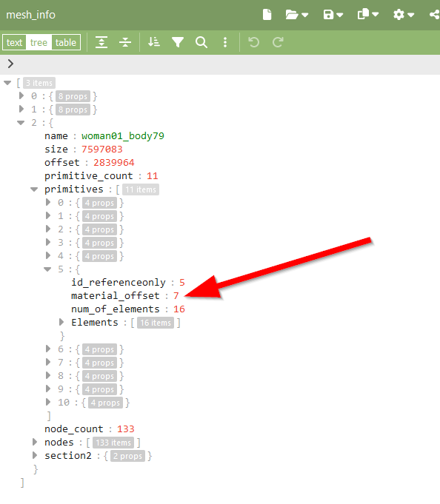Click num_of_elements value 16
This screenshot has height=504, width=440.
pyautogui.click(x=179, y=309)
